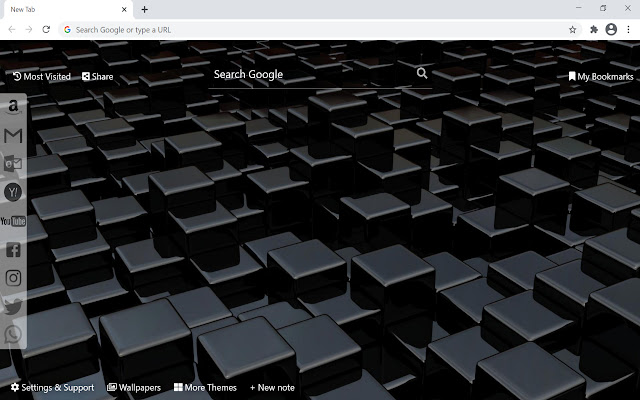Open My Bookmarks
Screen dimensions: 640x400
click(601, 76)
